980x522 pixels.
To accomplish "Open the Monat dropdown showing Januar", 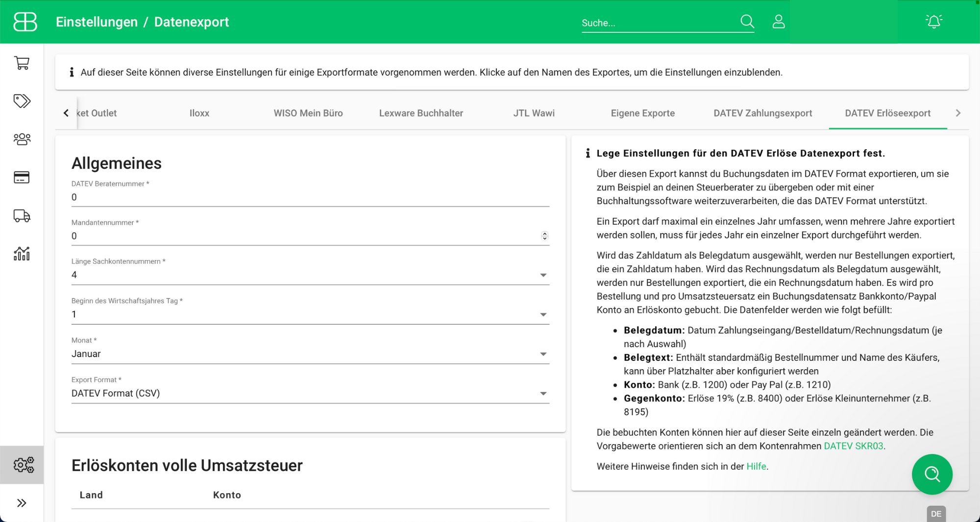I will tap(543, 354).
